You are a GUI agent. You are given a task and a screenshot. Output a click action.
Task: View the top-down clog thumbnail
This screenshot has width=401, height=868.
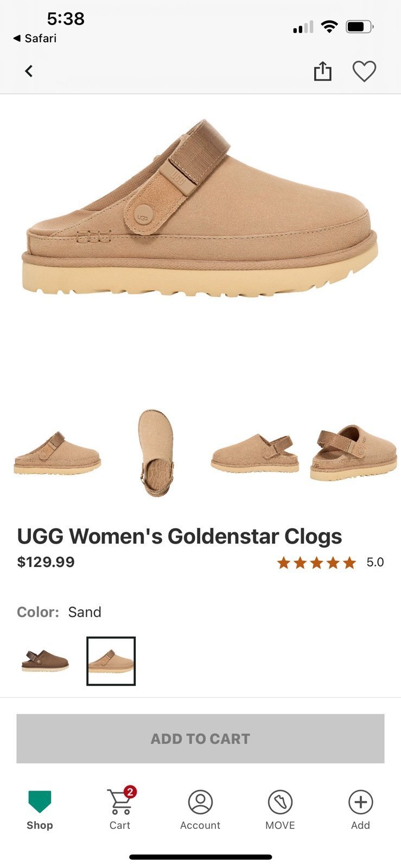156,453
